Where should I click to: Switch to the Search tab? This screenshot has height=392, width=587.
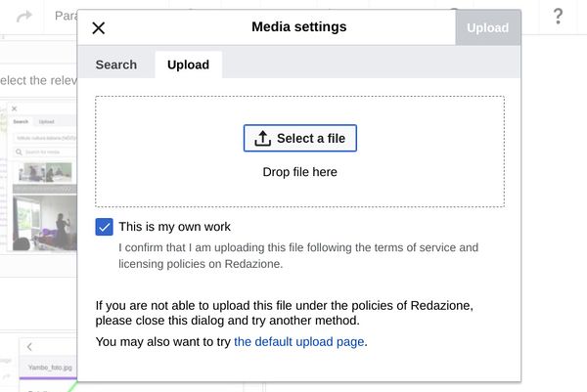(x=115, y=65)
